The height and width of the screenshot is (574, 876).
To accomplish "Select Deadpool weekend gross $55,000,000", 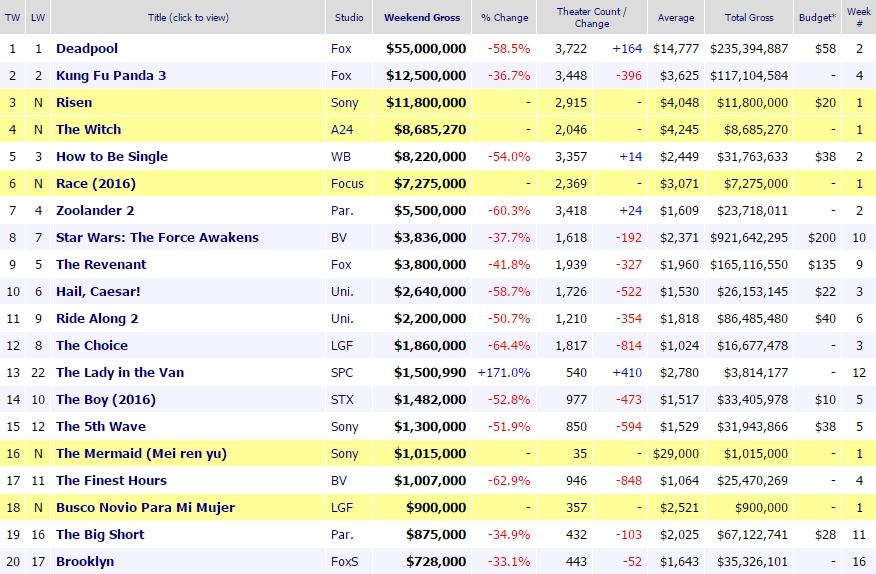I will coord(426,49).
